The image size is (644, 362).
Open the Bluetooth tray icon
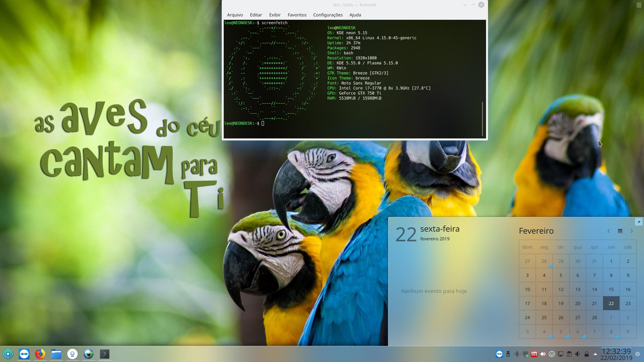tap(517, 354)
